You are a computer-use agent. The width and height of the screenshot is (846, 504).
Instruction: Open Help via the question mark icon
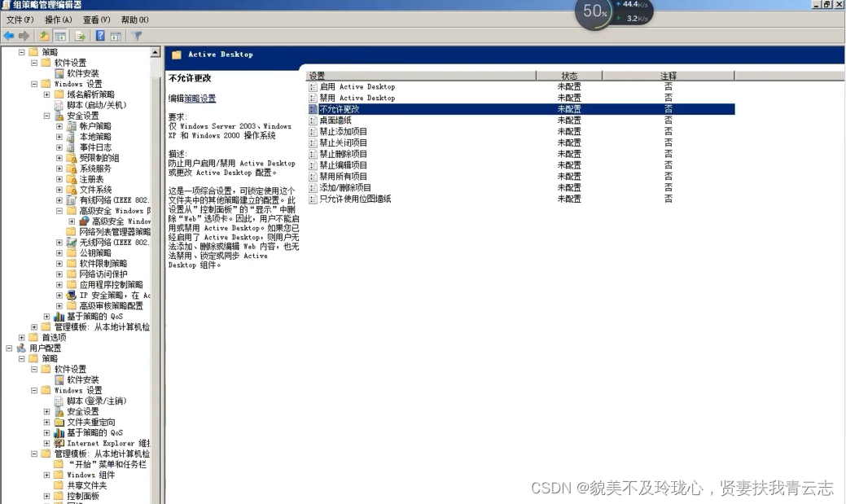click(100, 36)
